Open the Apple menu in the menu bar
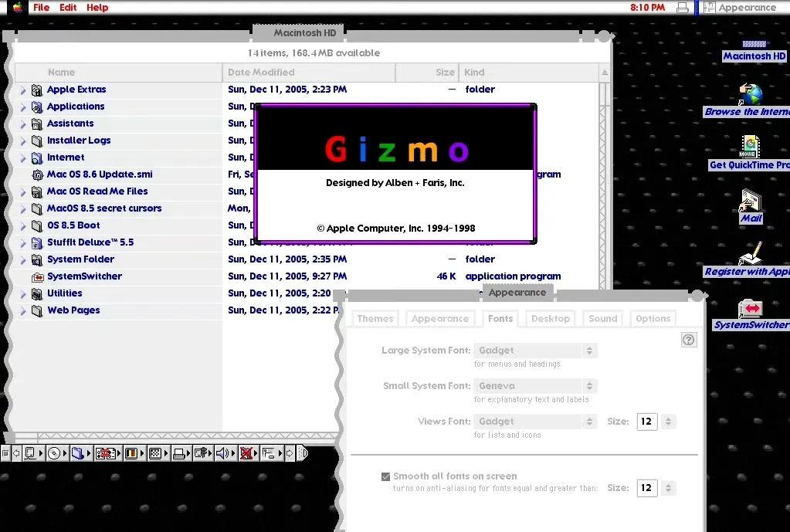Image resolution: width=790 pixels, height=532 pixels. point(18,7)
